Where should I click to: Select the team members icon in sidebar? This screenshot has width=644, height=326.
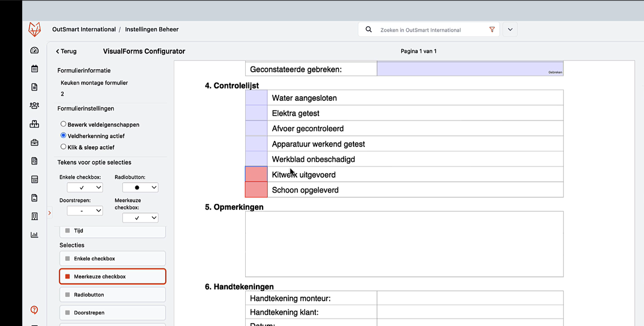[x=34, y=105]
